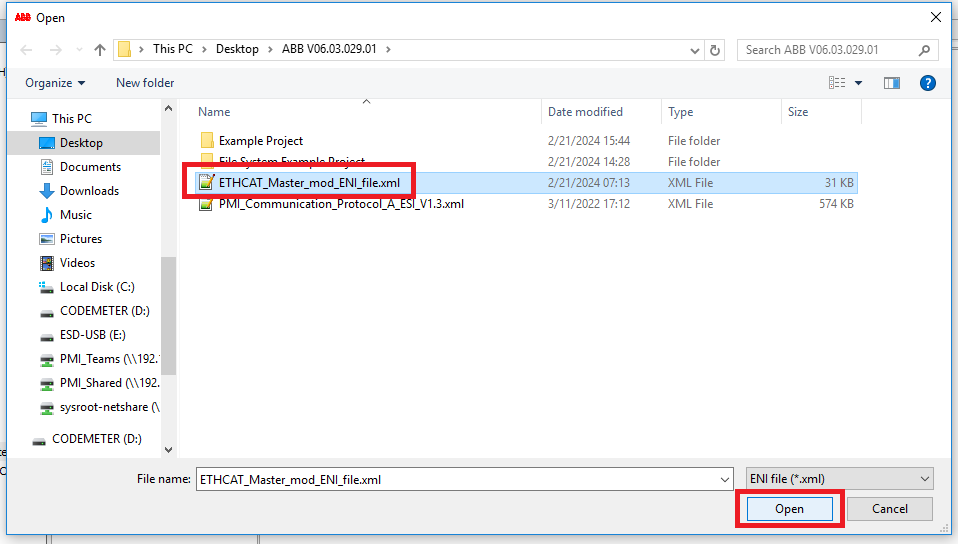Select PMI_Communication_Protocol_A_ESI_V1.3.xml file
958x544 pixels.
341,204
